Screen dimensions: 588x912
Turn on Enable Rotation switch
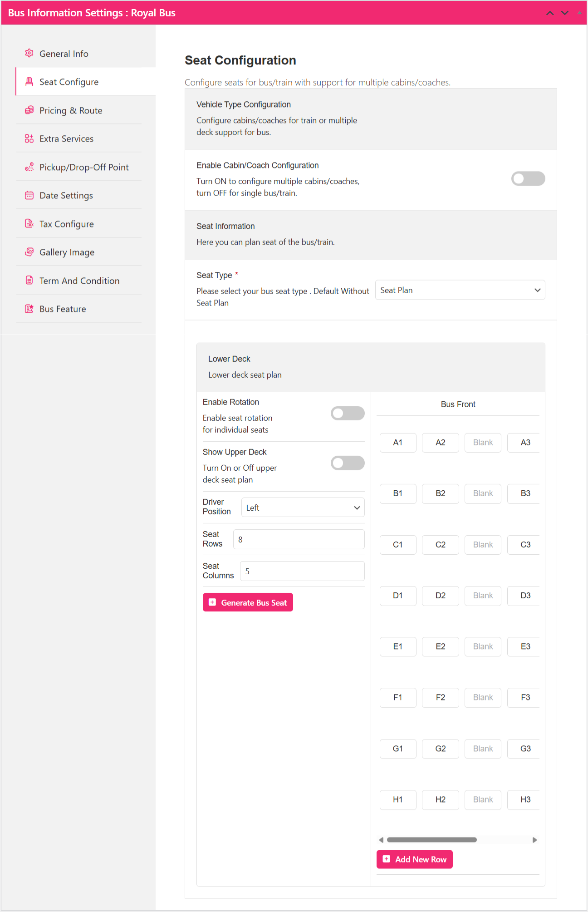pos(348,414)
